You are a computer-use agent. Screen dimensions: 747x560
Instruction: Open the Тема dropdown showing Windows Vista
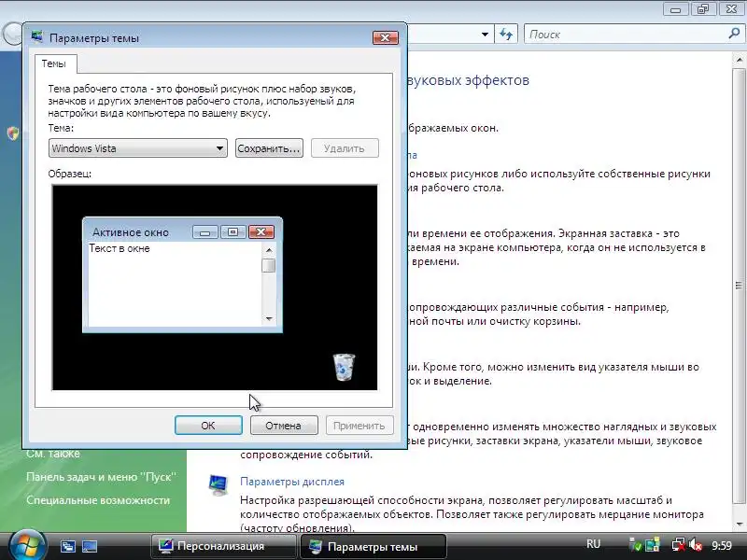(x=137, y=148)
